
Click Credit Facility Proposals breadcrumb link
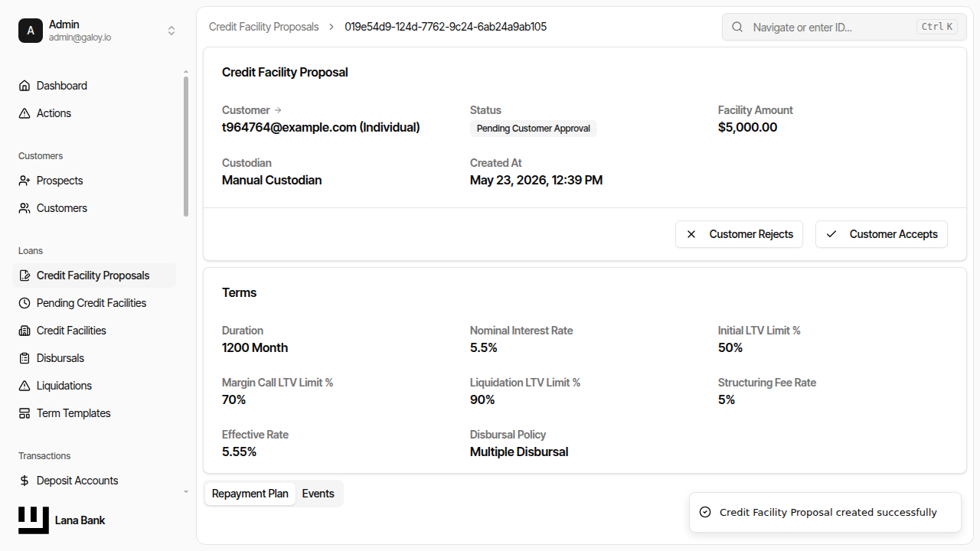coord(264,27)
